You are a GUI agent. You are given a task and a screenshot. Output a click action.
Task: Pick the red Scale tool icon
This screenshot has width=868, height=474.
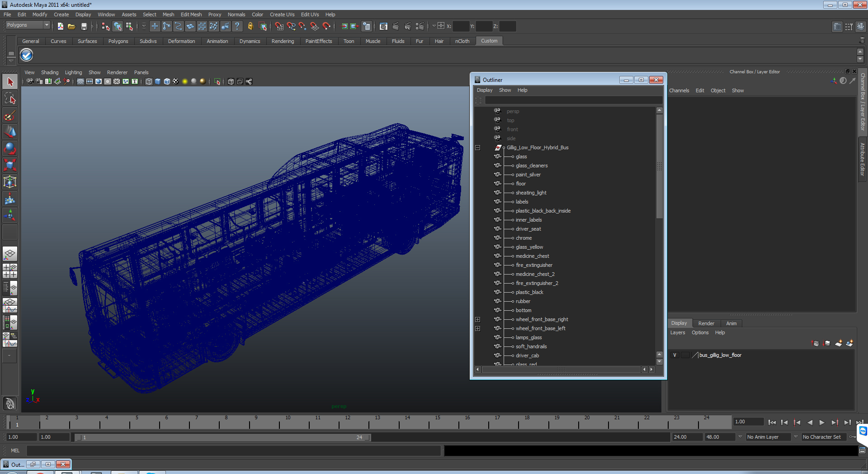(10, 165)
